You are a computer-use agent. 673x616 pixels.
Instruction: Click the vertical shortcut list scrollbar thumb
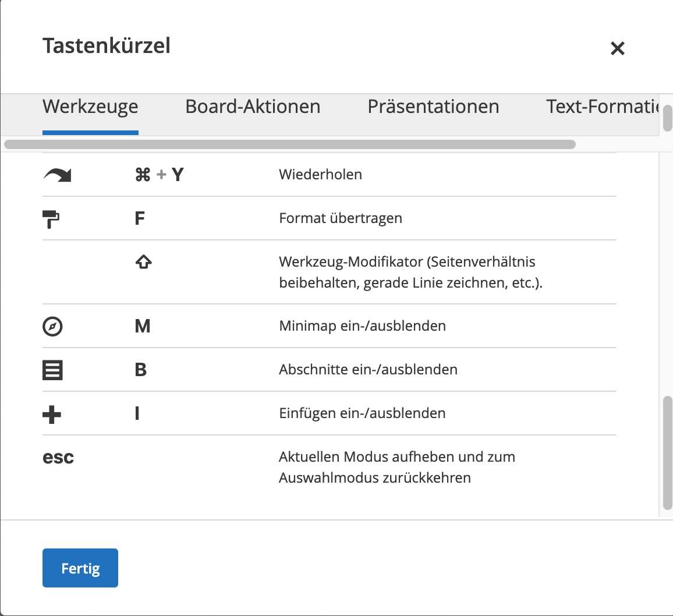tap(667, 454)
